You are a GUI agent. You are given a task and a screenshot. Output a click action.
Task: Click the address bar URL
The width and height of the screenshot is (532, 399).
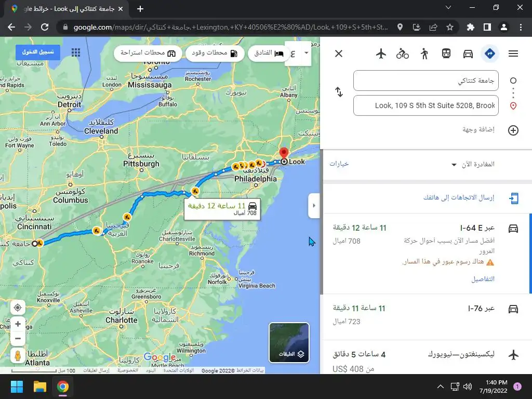pos(231,27)
